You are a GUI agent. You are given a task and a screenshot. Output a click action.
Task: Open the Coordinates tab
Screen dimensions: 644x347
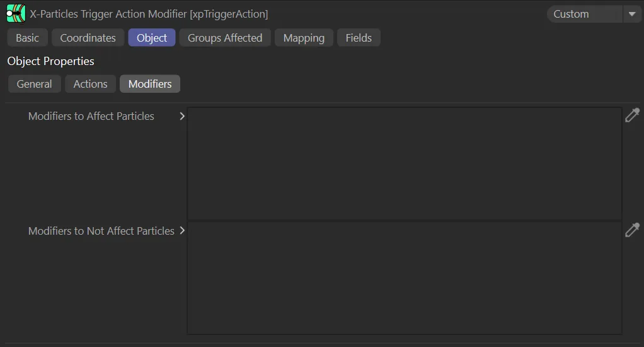(x=88, y=38)
